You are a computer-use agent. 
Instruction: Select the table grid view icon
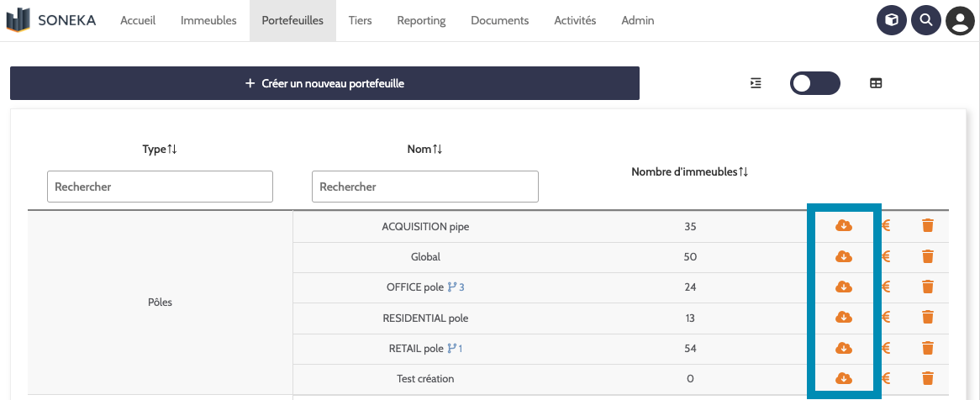pyautogui.click(x=876, y=83)
